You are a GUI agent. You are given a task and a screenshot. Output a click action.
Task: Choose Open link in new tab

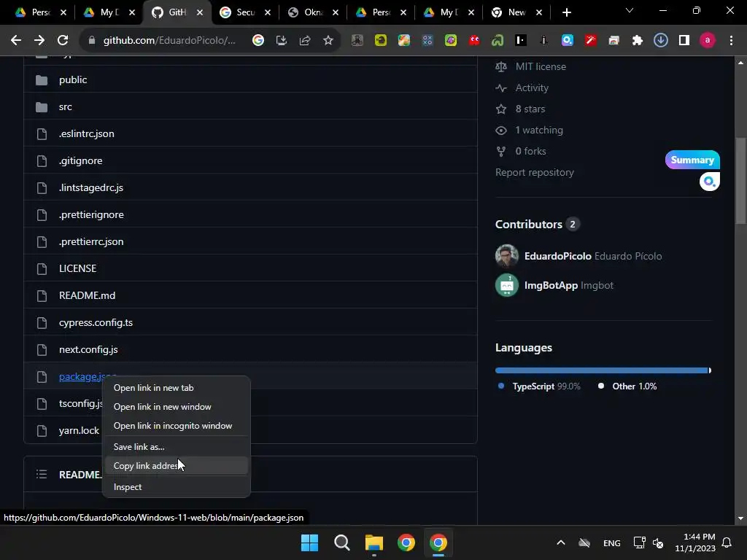click(177, 388)
